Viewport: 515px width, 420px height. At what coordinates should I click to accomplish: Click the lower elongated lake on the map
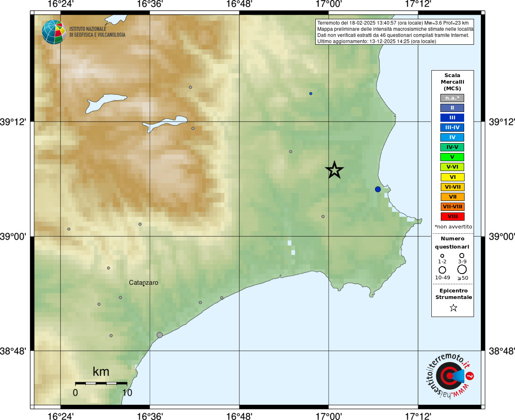click(x=165, y=123)
